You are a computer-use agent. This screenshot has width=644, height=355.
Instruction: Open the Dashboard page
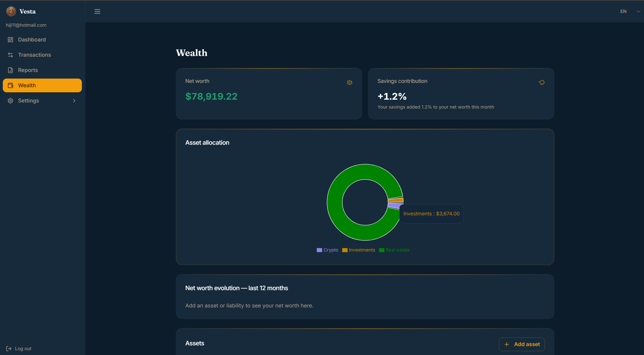click(42, 40)
